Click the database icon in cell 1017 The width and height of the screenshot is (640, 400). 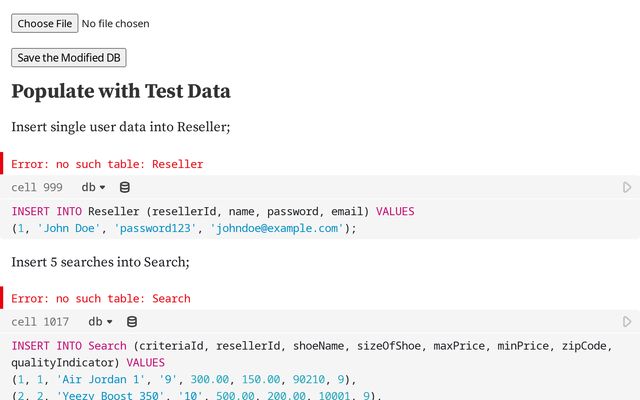(131, 322)
